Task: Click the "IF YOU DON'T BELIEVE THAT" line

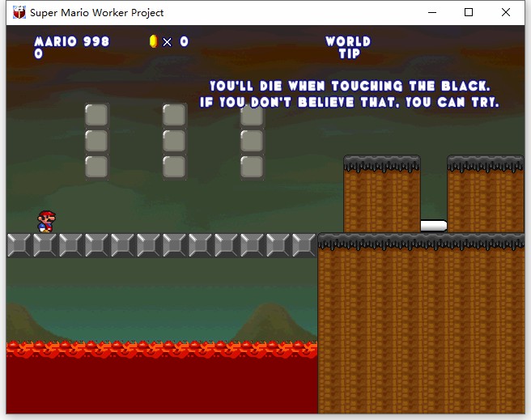Action: (350, 102)
